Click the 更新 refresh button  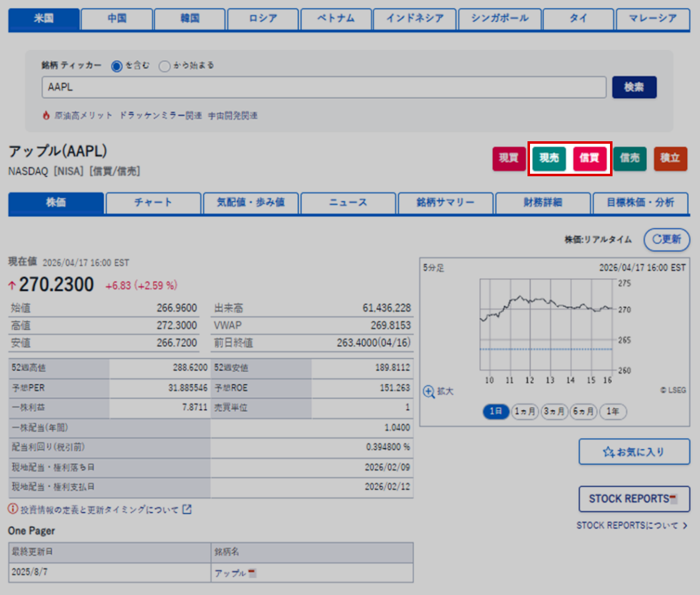click(666, 240)
